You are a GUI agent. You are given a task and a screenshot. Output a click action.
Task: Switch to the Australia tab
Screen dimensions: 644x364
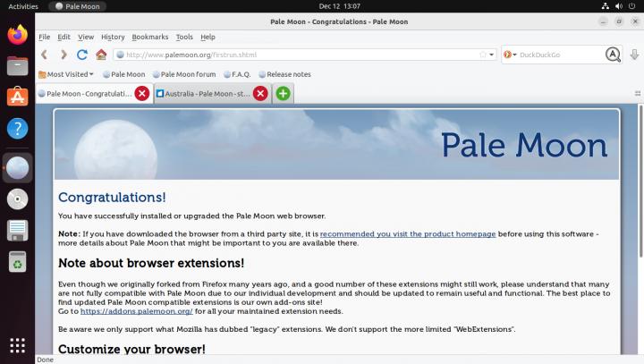pos(204,93)
